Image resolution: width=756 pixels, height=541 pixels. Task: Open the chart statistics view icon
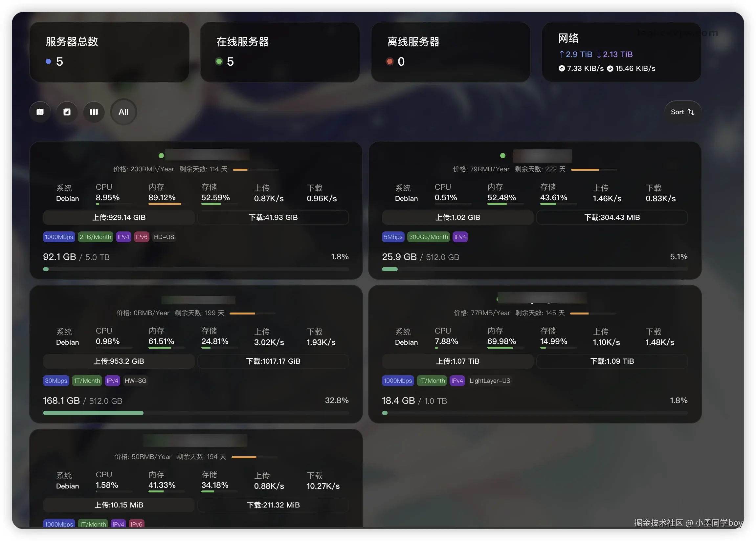(67, 112)
